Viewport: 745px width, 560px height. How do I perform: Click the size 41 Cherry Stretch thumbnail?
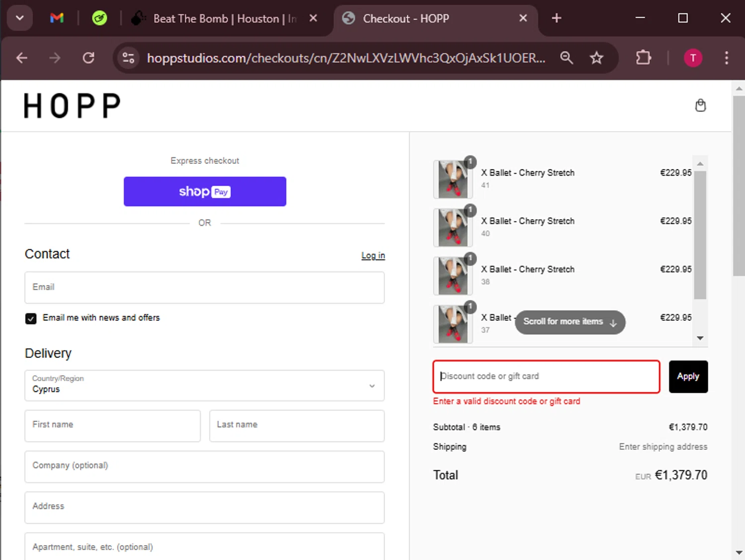click(x=453, y=179)
